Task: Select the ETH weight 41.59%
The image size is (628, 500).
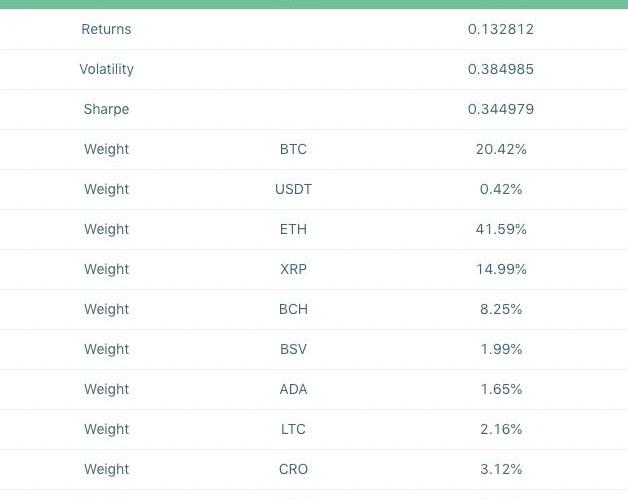Action: point(500,229)
